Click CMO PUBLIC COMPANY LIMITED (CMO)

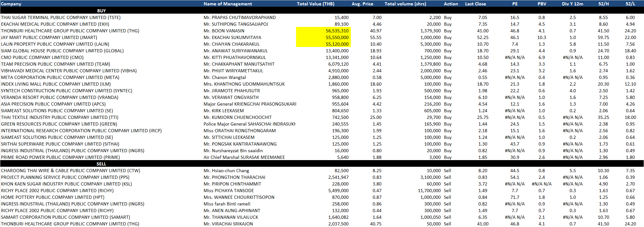coord(42,57)
